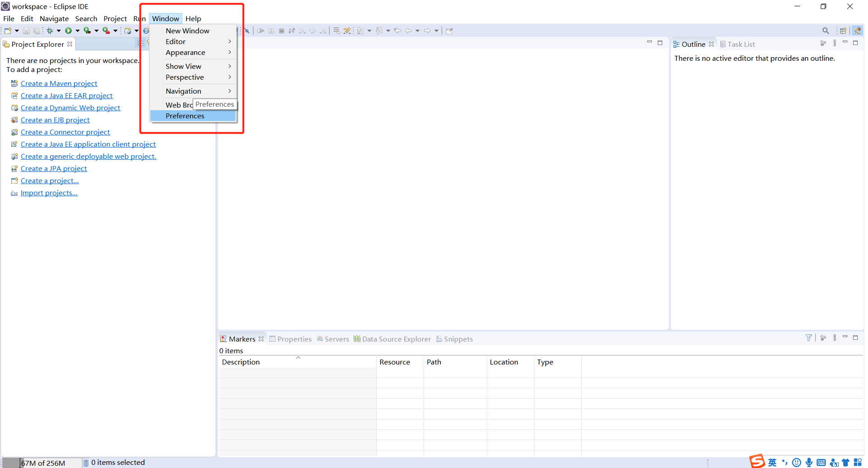Switch to the Properties tab

pos(290,339)
